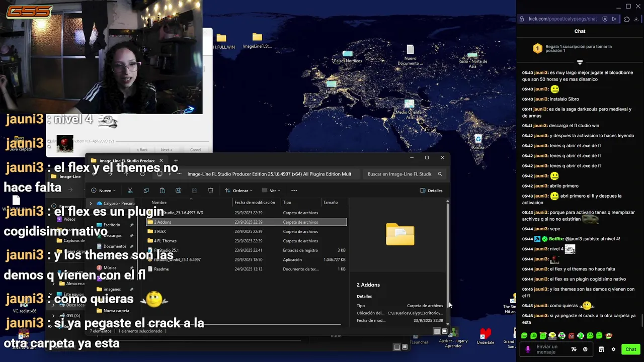
Task: Click jauni3 username on 'como quieras' message
Action: (x=540, y=306)
